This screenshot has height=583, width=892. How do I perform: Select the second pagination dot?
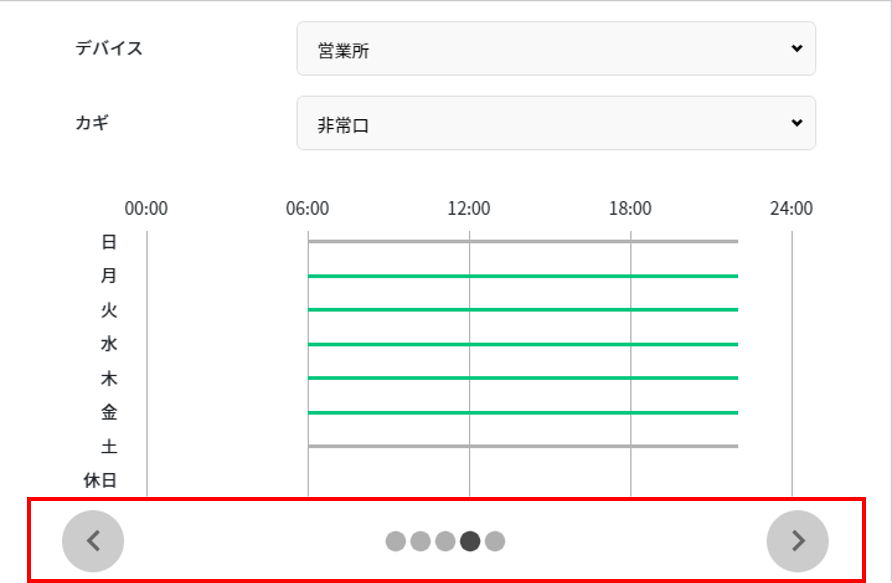pyautogui.click(x=421, y=541)
